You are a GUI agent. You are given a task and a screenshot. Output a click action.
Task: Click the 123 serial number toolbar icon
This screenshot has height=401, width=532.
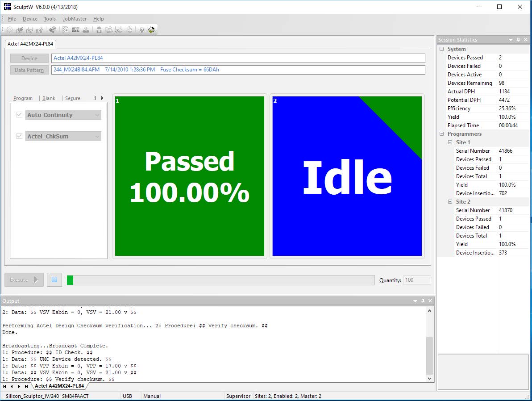tap(76, 30)
